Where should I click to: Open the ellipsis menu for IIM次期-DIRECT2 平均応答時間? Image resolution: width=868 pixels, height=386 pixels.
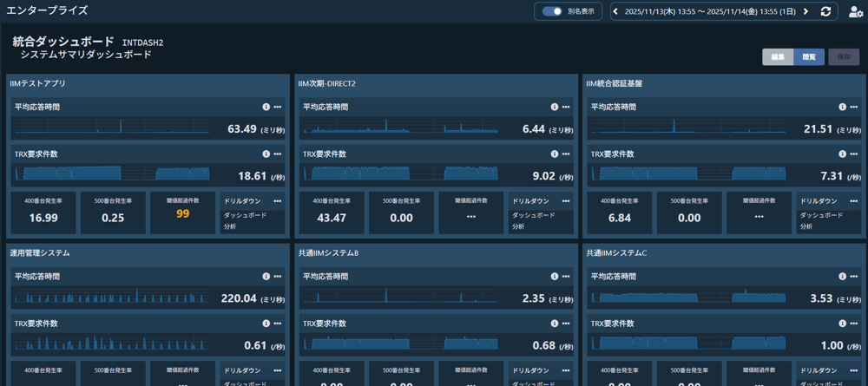[x=566, y=107]
